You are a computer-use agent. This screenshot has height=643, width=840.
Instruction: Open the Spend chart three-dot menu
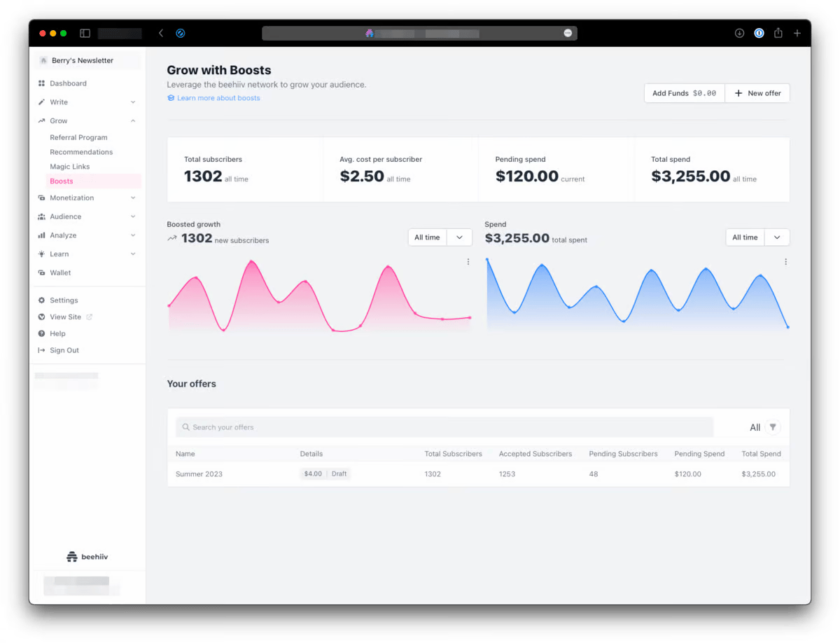pyautogui.click(x=786, y=262)
